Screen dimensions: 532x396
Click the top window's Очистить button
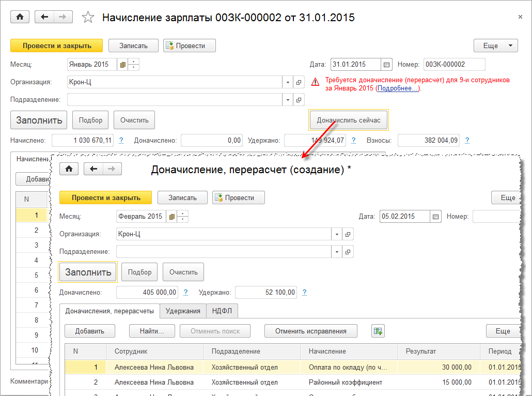[134, 120]
